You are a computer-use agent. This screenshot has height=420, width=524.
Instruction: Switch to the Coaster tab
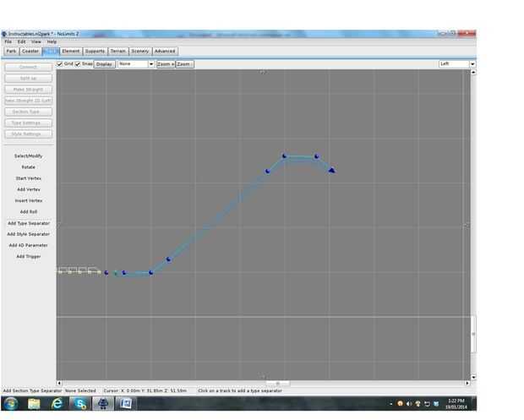pos(30,51)
